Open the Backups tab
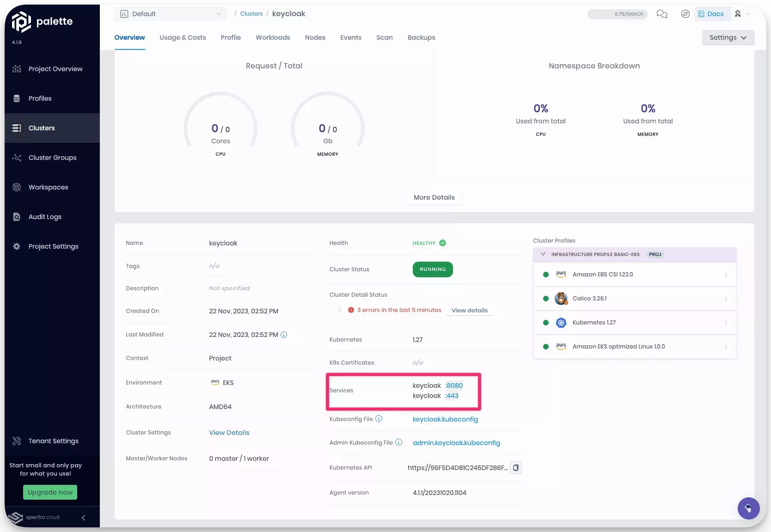This screenshot has width=771, height=532. tap(421, 37)
